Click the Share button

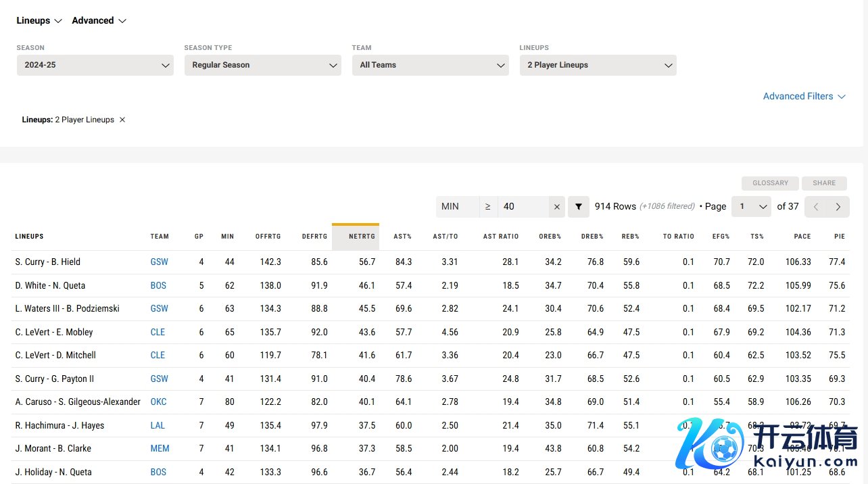pyautogui.click(x=824, y=183)
